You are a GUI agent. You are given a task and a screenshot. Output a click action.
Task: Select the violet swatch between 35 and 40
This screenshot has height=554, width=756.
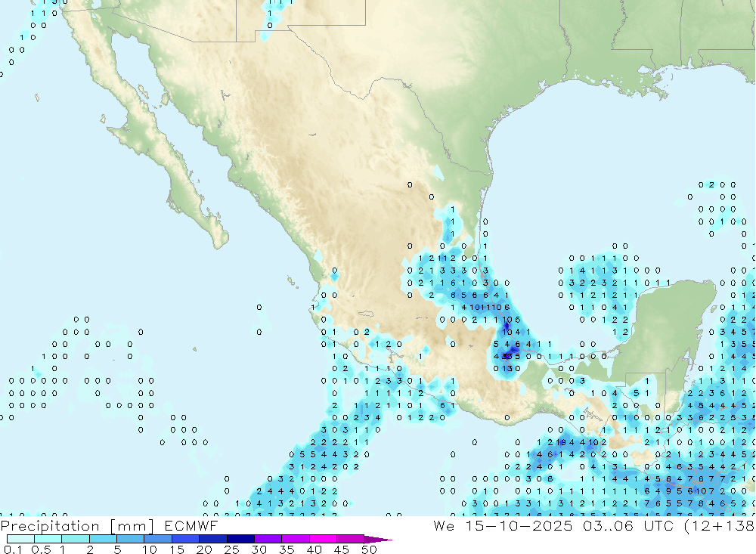[295, 539]
